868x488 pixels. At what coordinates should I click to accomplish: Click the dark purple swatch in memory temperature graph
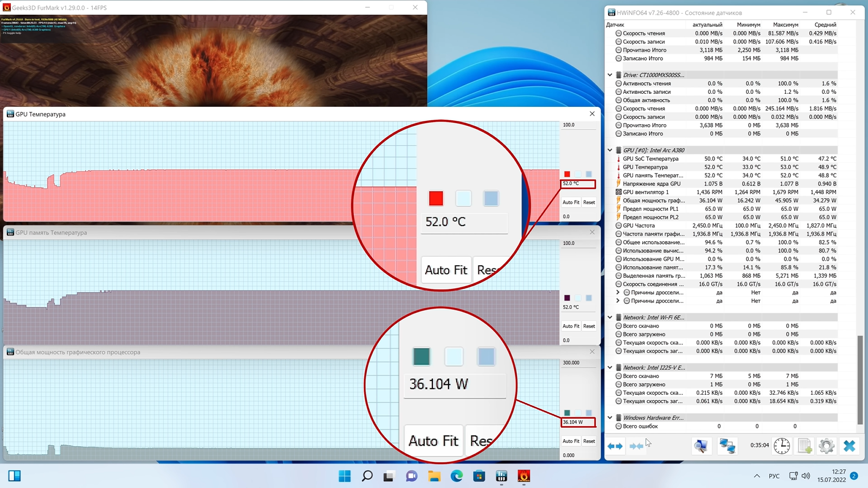[567, 298]
